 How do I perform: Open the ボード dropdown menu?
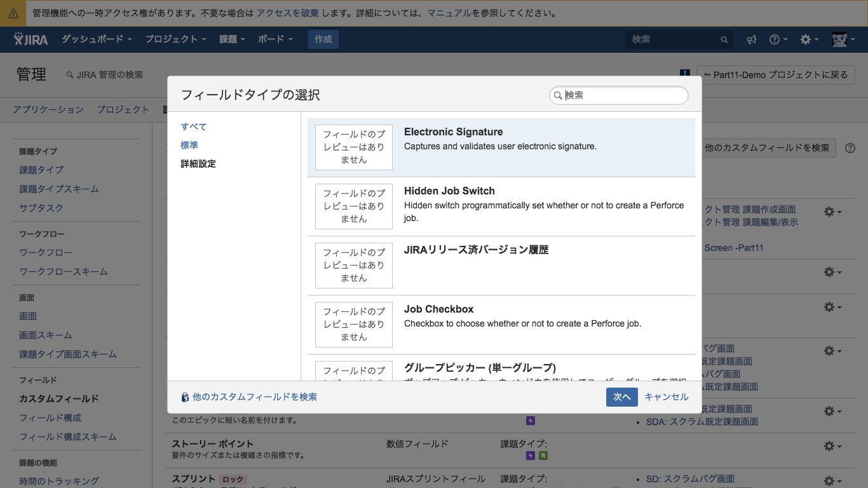pyautogui.click(x=275, y=39)
